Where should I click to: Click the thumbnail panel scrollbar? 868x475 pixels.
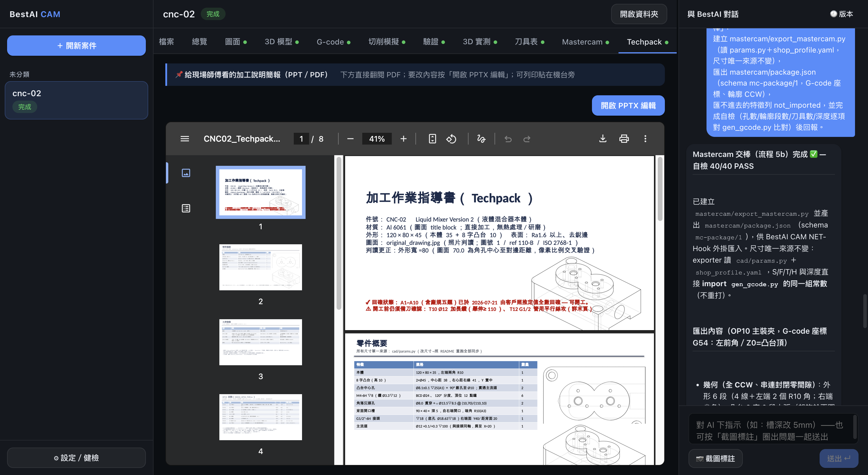[x=339, y=233]
